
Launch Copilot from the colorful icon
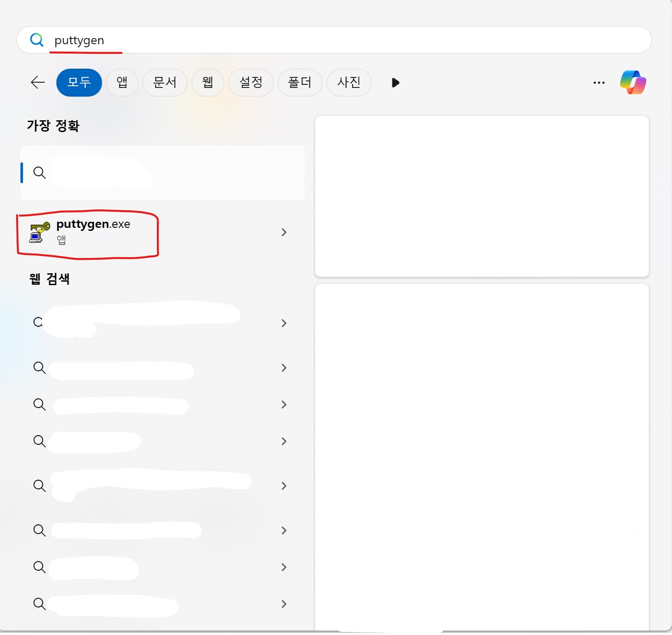(633, 82)
